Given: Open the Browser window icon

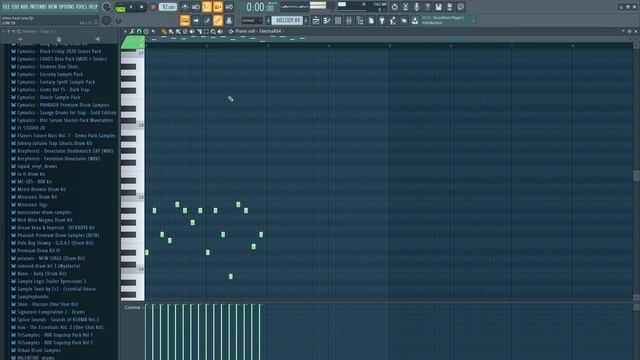Looking at the screenshot, I should [360, 20].
